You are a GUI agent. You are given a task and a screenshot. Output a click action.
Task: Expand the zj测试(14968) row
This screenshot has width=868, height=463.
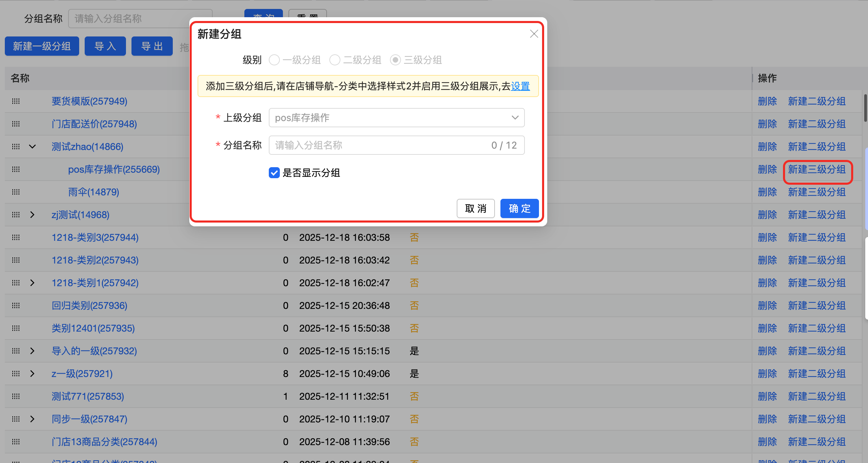coord(32,215)
